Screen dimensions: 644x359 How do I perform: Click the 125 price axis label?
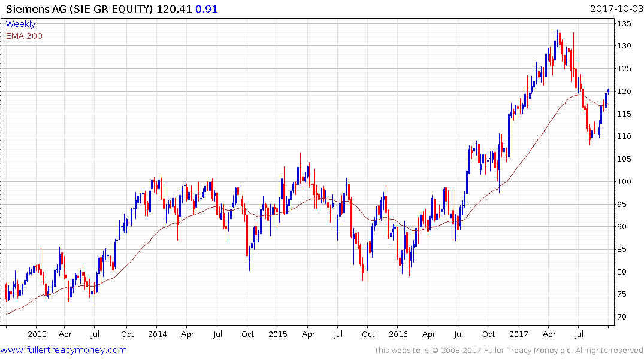[624, 69]
